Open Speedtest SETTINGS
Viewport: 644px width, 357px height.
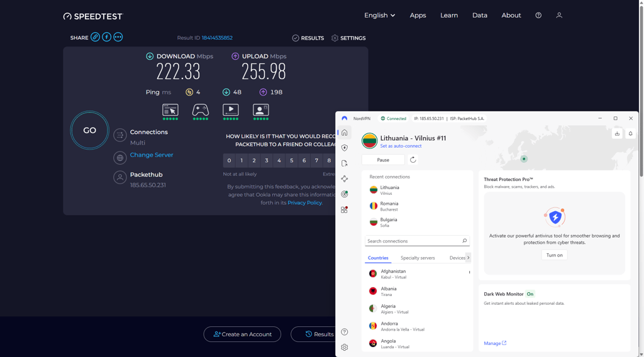coord(348,38)
